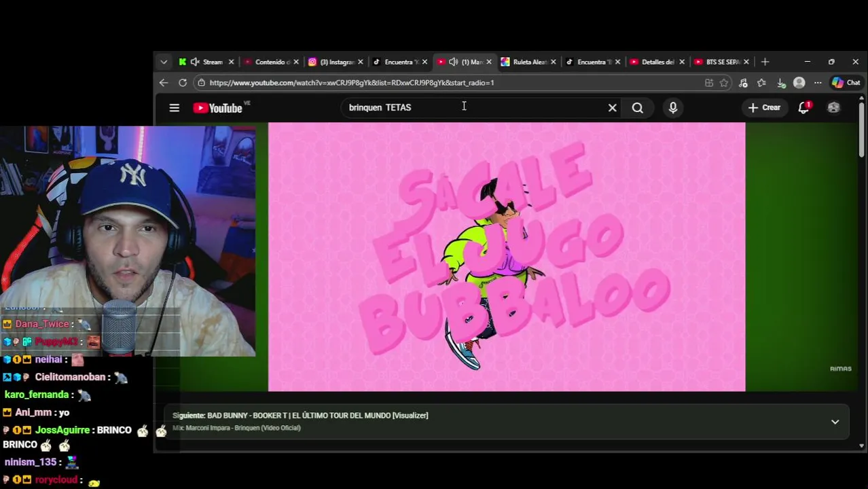Click chat username Cielitomanoban

tap(70, 377)
